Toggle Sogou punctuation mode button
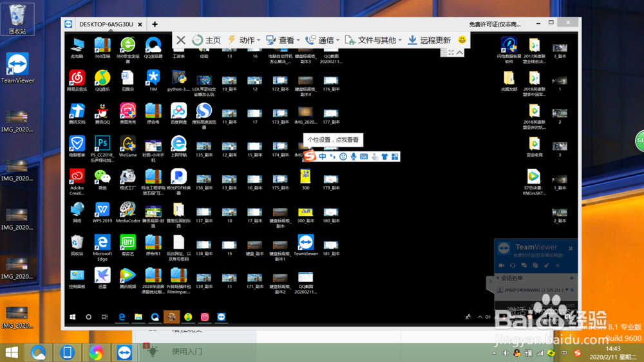The width and height of the screenshot is (644, 362). [333, 157]
